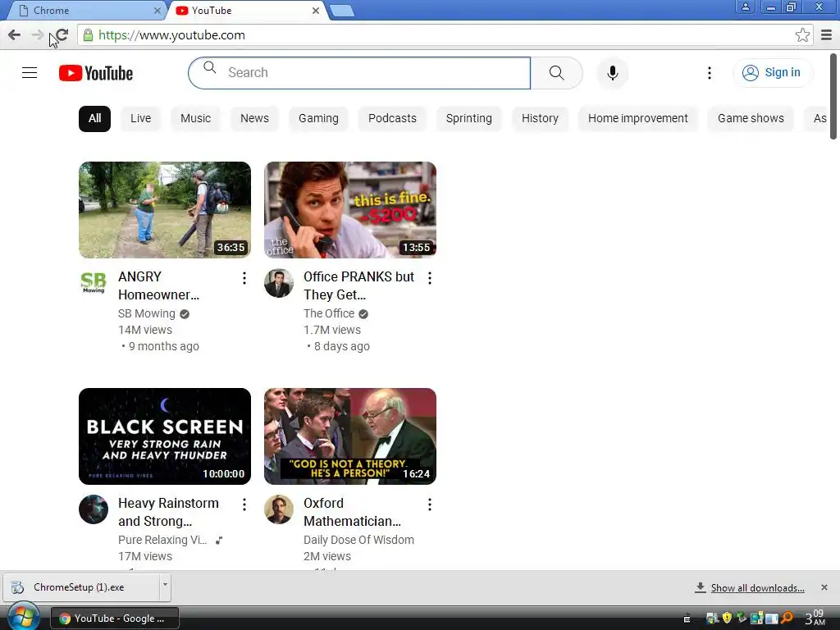
Task: Click the address bar URL
Action: [171, 35]
